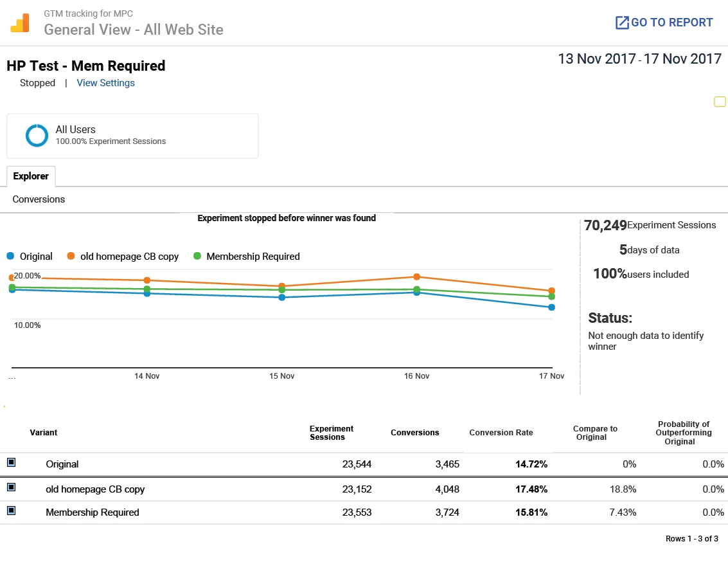
Task: Click the green data point on 17 Nov
Action: click(551, 296)
